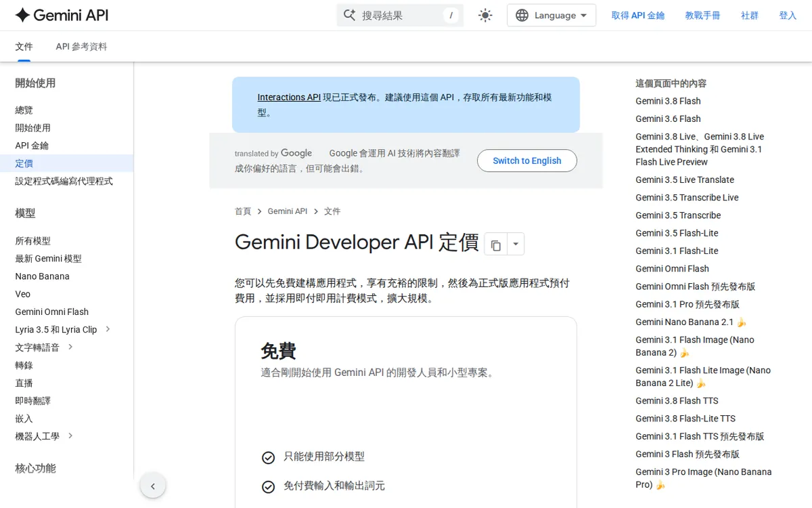The image size is (812, 508).
Task: Open the Interactions API link
Action: point(289,98)
